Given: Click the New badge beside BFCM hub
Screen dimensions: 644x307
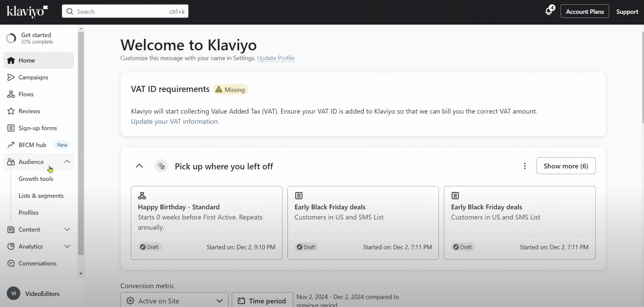Looking at the screenshot, I should tap(62, 145).
